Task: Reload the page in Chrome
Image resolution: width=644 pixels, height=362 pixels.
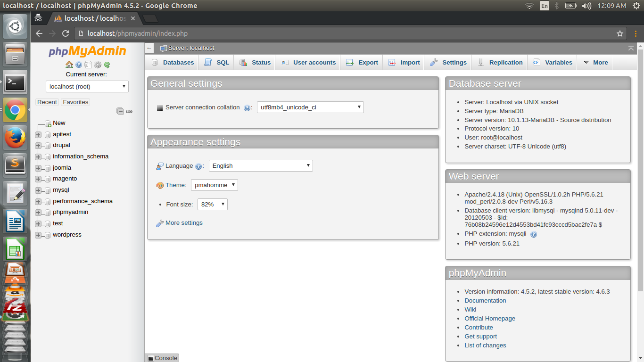Action: (66, 33)
